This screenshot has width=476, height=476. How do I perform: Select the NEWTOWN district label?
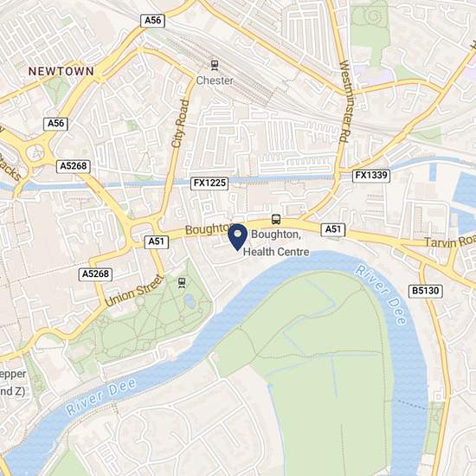pyautogui.click(x=61, y=71)
